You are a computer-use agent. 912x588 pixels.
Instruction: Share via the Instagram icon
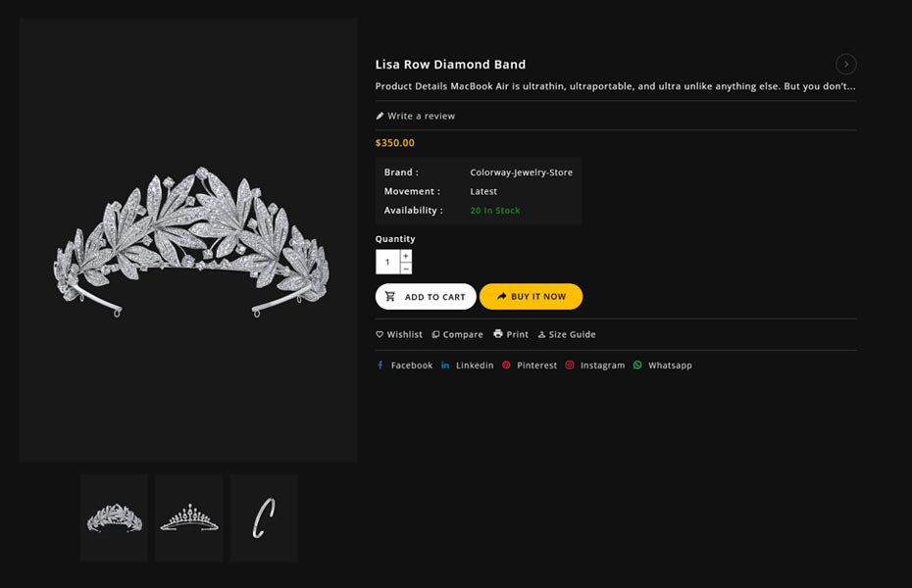[570, 365]
